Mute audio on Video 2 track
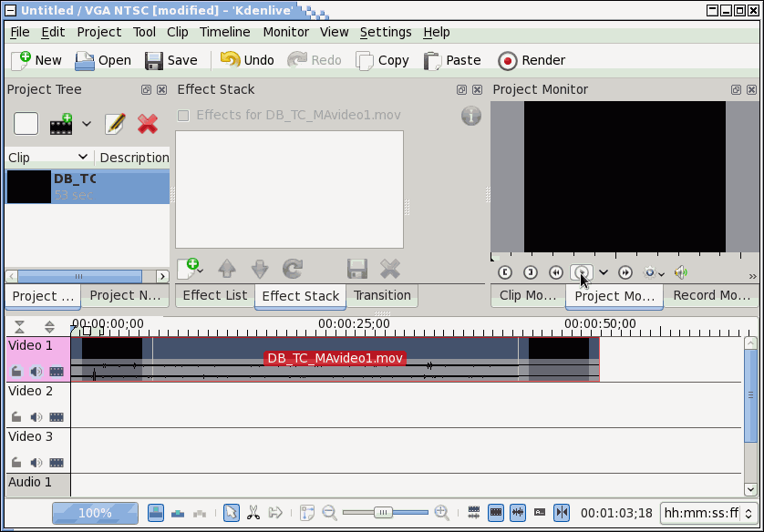 36,417
